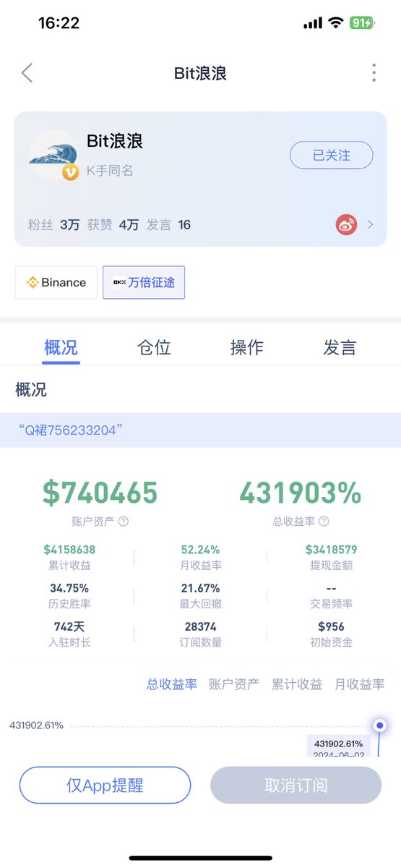Tap the 431903% total return value

(300, 493)
